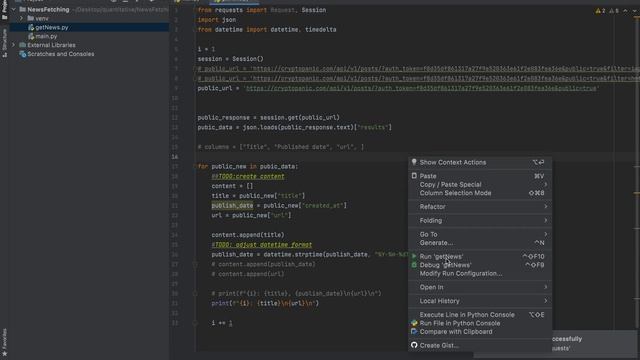The height and width of the screenshot is (360, 640).
Task: Place cursor on session = Session() line
Action: [x=231, y=59]
